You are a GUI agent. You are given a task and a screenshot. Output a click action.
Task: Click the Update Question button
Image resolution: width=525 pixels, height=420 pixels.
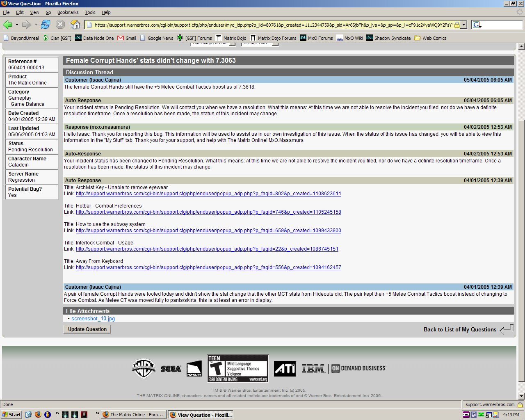pos(87,329)
